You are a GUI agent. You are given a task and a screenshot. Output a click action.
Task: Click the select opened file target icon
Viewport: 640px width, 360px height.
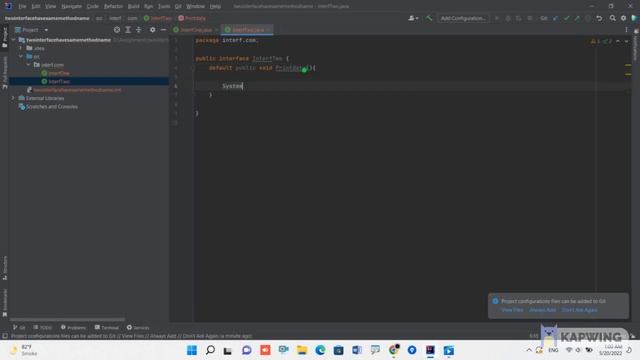pos(117,30)
